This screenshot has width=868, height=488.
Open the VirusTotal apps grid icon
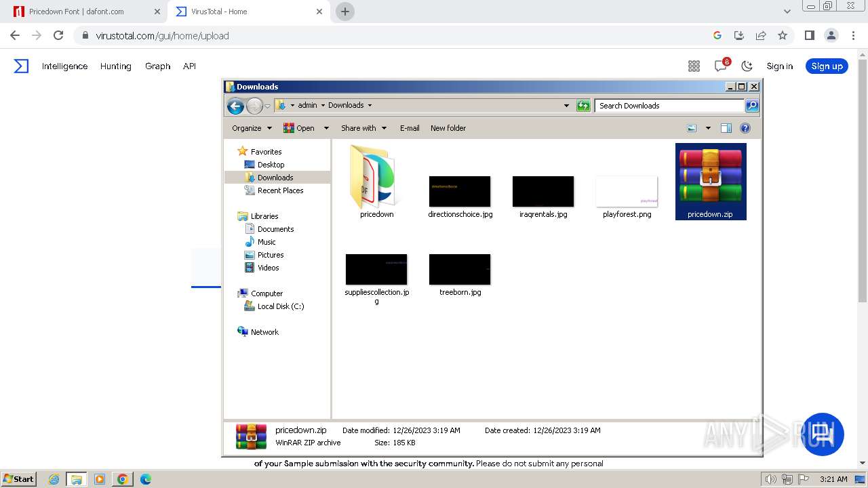[694, 66]
